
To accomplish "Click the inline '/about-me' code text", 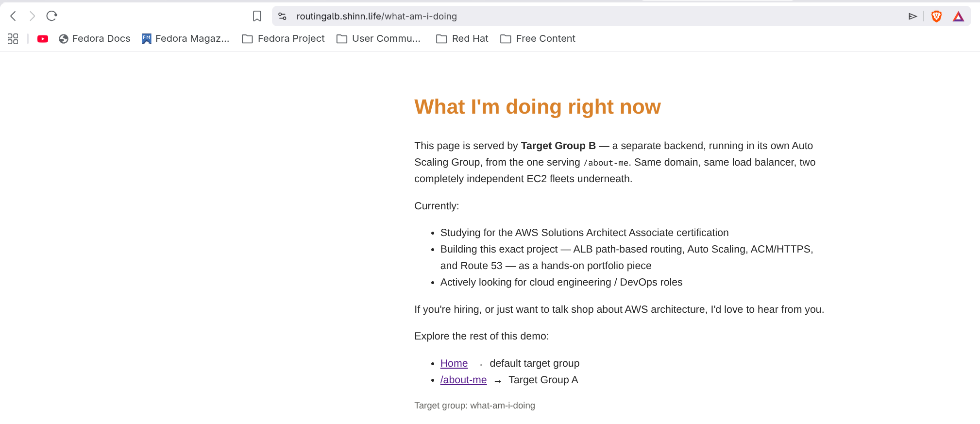I will click(x=606, y=163).
